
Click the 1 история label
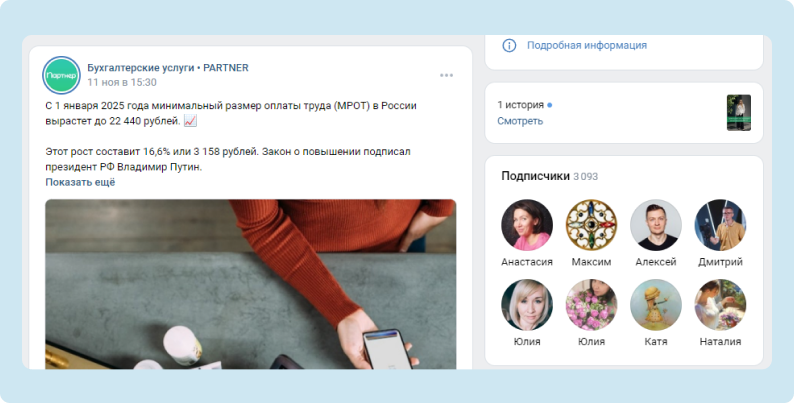click(x=520, y=105)
